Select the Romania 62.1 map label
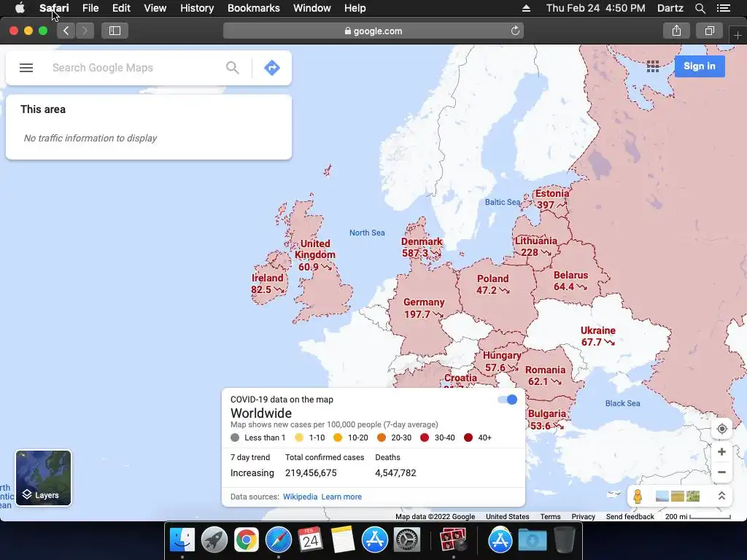The width and height of the screenshot is (747, 560). (x=545, y=376)
